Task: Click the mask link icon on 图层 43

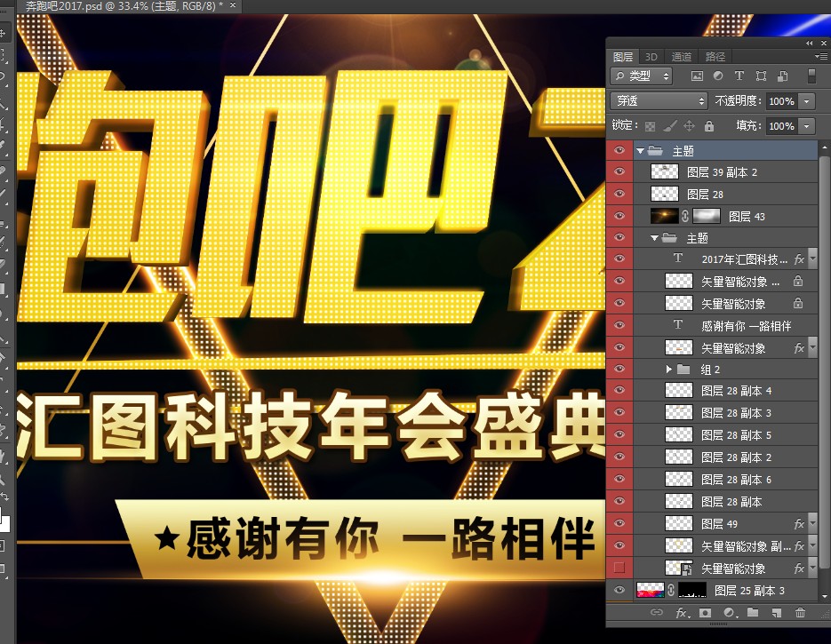Action: pyautogui.click(x=684, y=216)
